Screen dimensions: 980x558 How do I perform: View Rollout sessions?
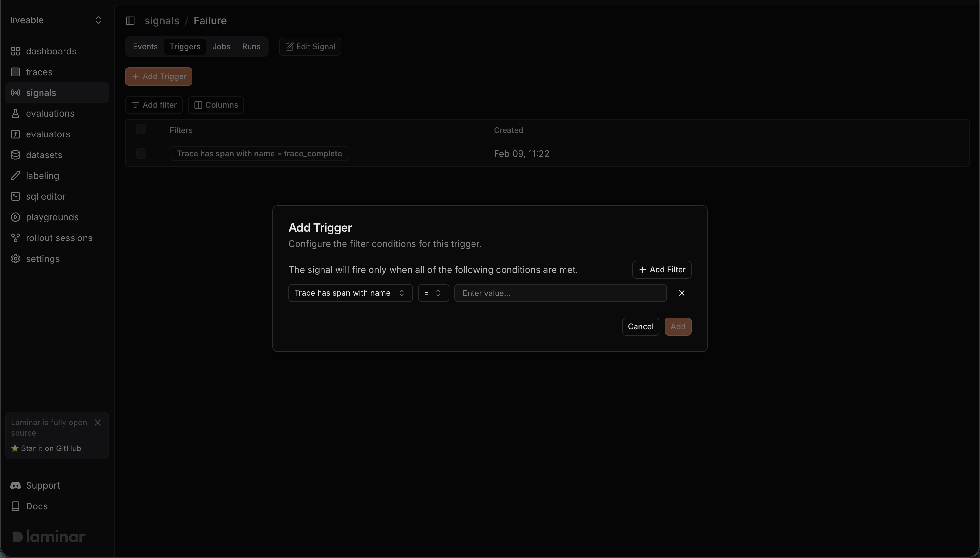click(59, 238)
